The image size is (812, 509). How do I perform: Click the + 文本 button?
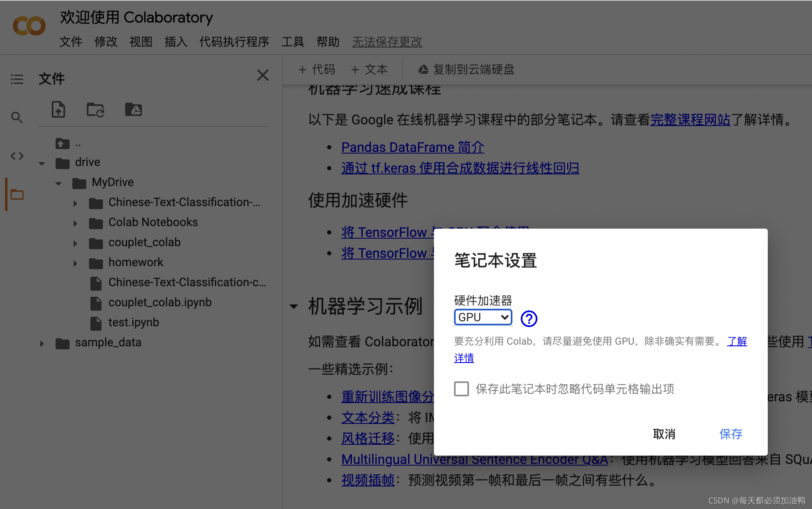pyautogui.click(x=369, y=69)
